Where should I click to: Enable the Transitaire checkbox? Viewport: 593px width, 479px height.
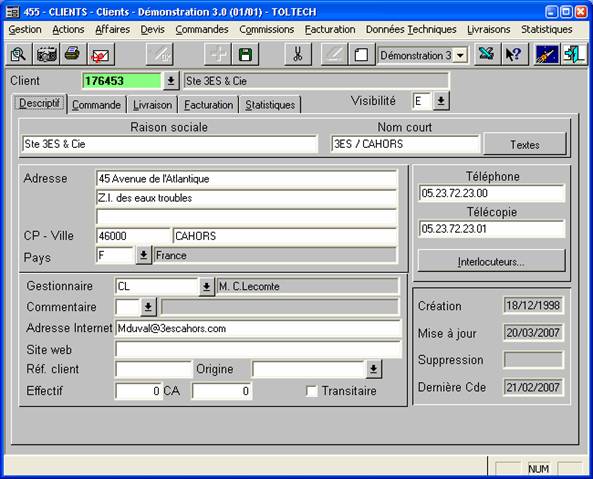point(312,391)
